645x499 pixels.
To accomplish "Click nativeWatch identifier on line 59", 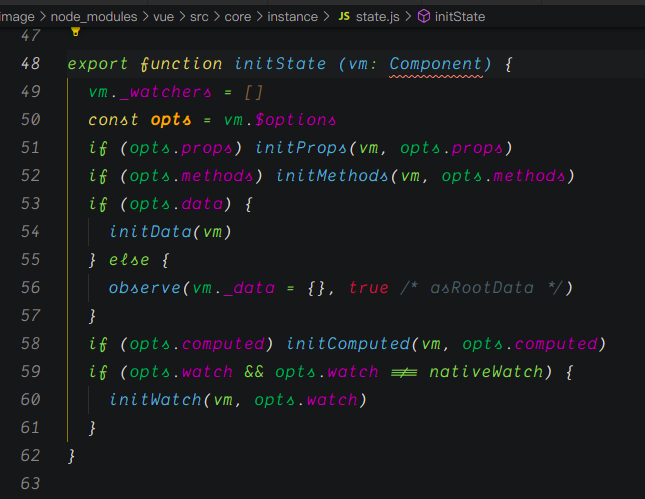I will coord(484,372).
